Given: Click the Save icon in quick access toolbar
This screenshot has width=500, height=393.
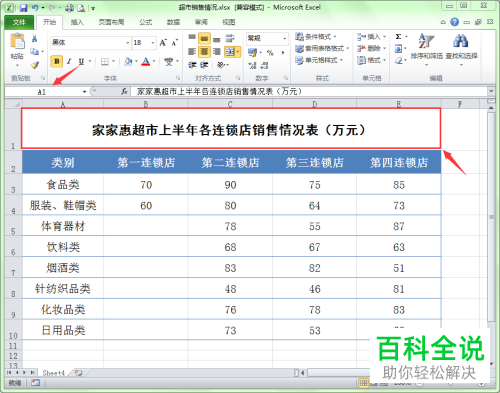Looking at the screenshot, I should coord(23,8).
